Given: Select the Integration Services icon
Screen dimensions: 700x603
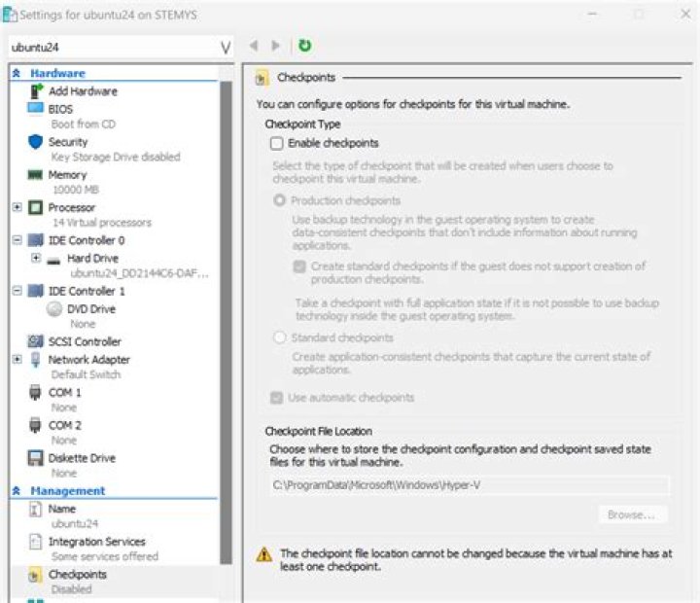Looking at the screenshot, I should [x=35, y=542].
